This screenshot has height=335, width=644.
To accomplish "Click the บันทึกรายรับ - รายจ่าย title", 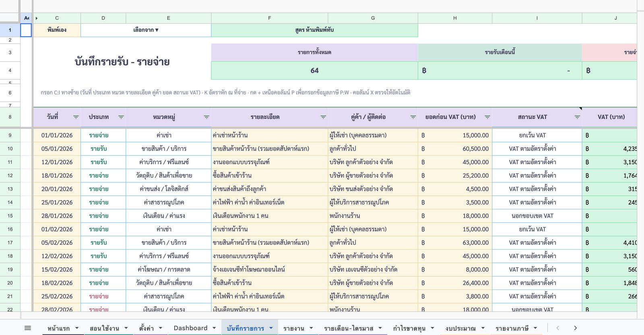I will pos(122,62).
